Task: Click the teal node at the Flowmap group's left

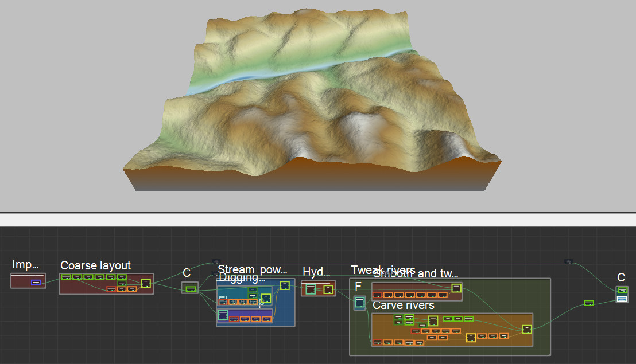Action: click(x=223, y=314)
